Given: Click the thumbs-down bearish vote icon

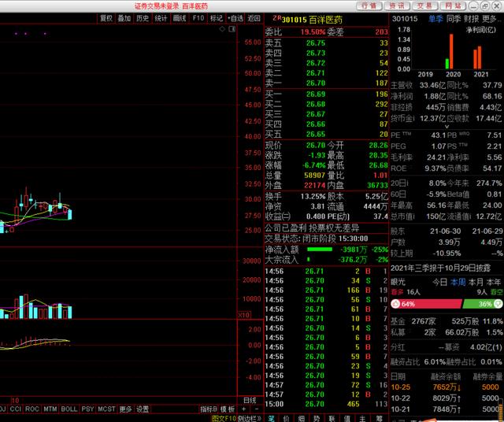Looking at the screenshot, I should [x=498, y=304].
